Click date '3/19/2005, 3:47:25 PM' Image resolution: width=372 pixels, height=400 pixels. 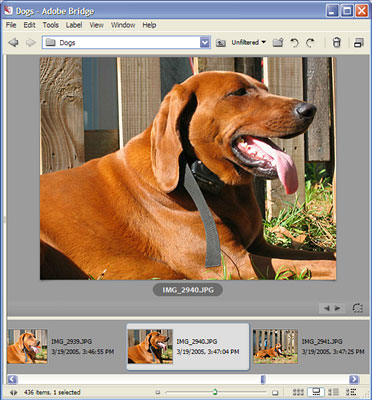click(x=333, y=352)
